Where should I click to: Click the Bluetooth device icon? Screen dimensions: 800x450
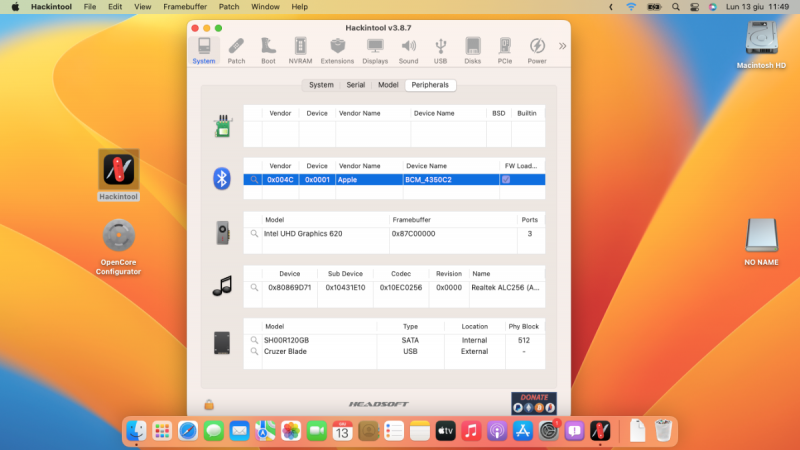[x=222, y=179]
